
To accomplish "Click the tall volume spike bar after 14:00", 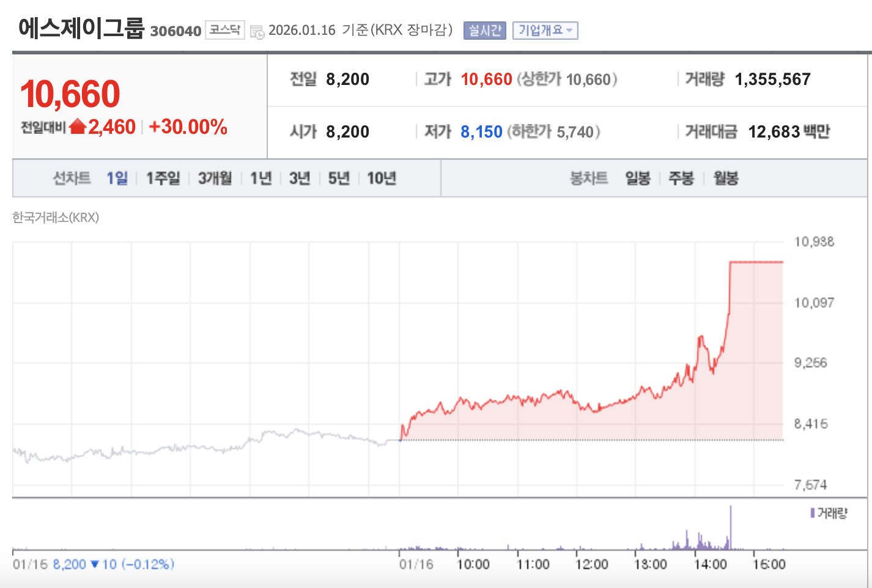I will pyautogui.click(x=730, y=527).
